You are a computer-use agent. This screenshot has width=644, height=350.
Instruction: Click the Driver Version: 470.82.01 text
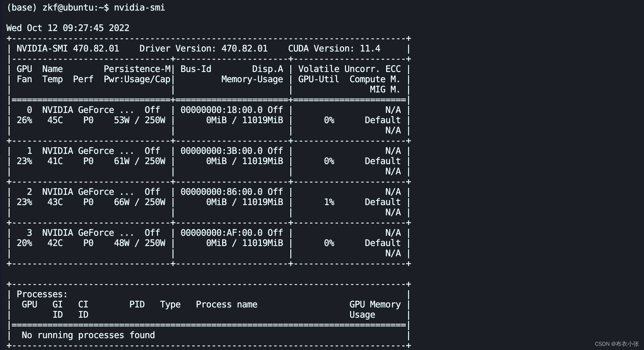[x=204, y=48]
